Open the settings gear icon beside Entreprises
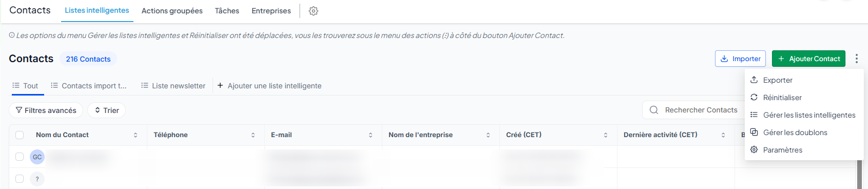This screenshot has width=868, height=189. 314,11
